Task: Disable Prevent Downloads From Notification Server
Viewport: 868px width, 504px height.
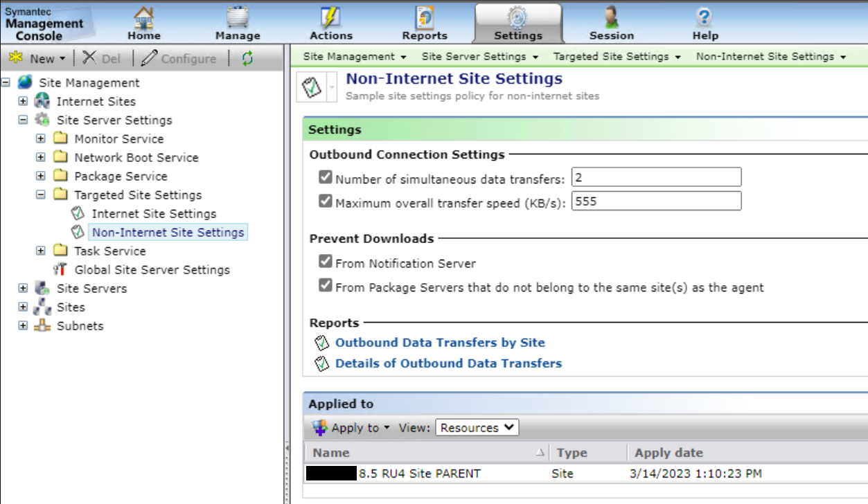Action: (x=326, y=262)
